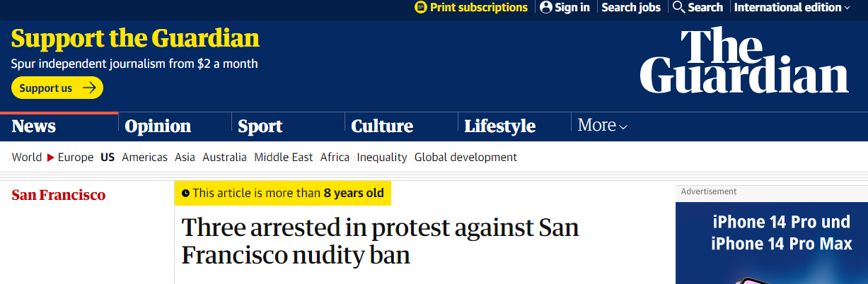The width and height of the screenshot is (868, 284).
Task: Click the Print subscriptions icon
Action: point(421,7)
